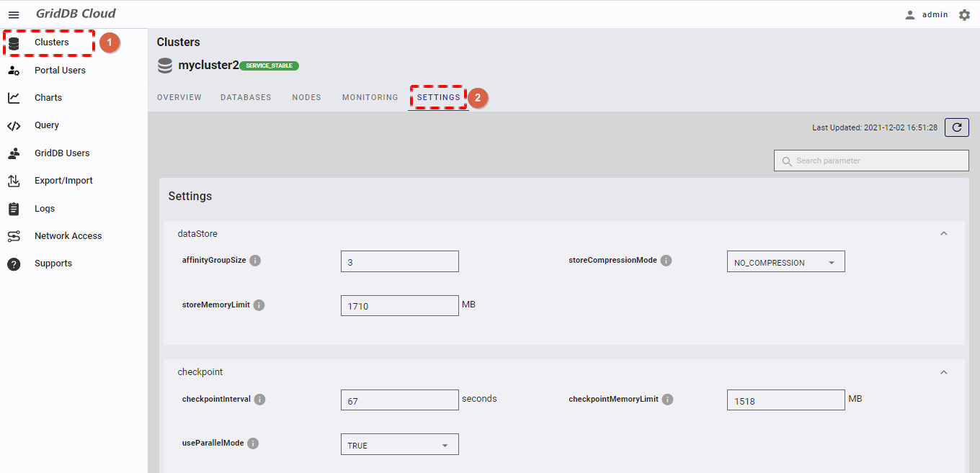Click the checkpointInterval input field

point(399,400)
